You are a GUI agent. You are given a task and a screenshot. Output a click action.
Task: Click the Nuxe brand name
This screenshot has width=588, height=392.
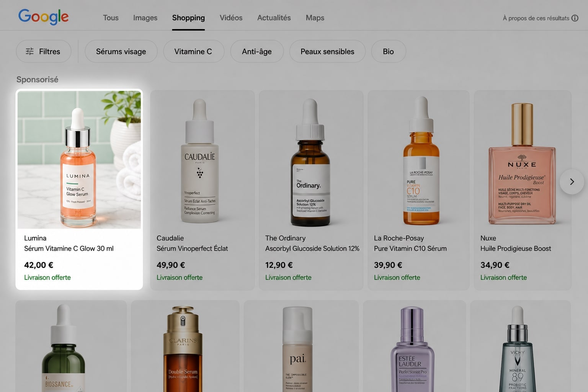pos(488,238)
